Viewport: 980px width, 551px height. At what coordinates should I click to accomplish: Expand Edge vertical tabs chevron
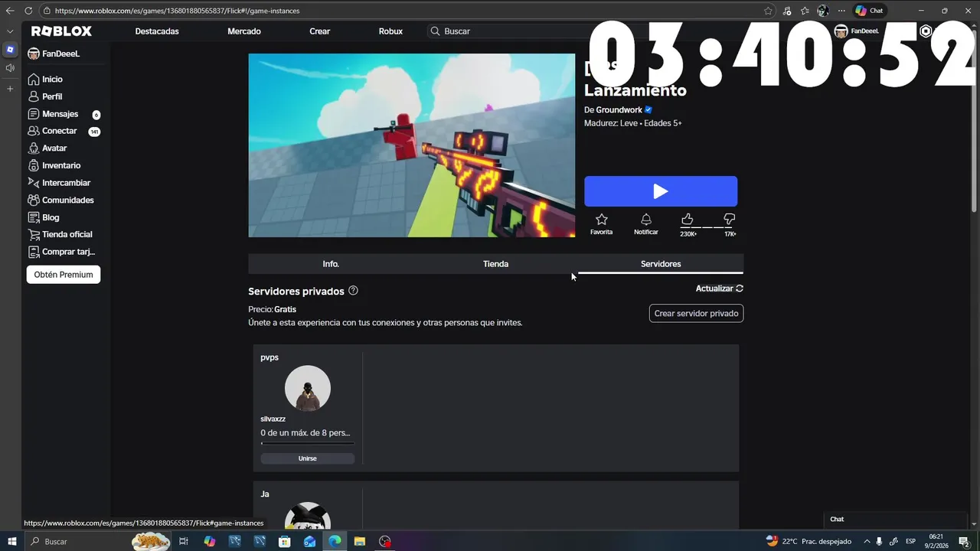pyautogui.click(x=10, y=31)
